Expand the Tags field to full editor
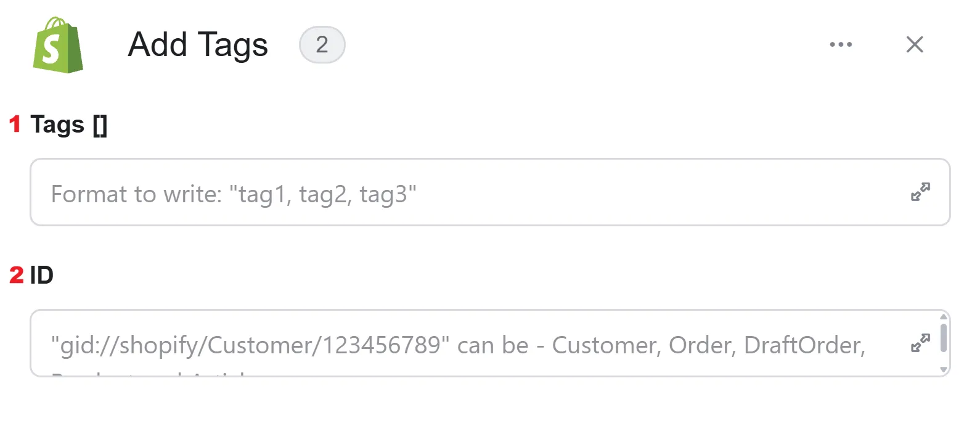This screenshot has width=980, height=423. [920, 192]
